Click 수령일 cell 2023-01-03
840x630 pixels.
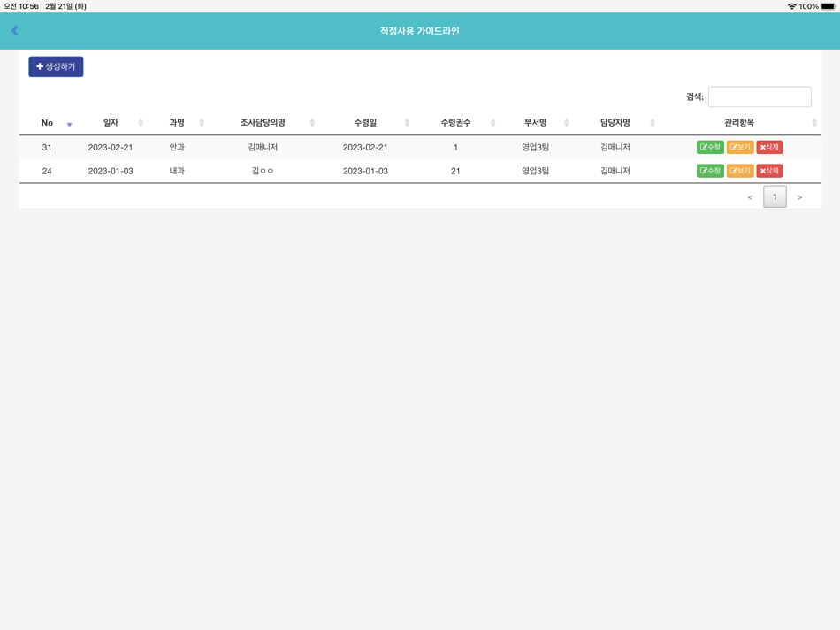click(365, 171)
